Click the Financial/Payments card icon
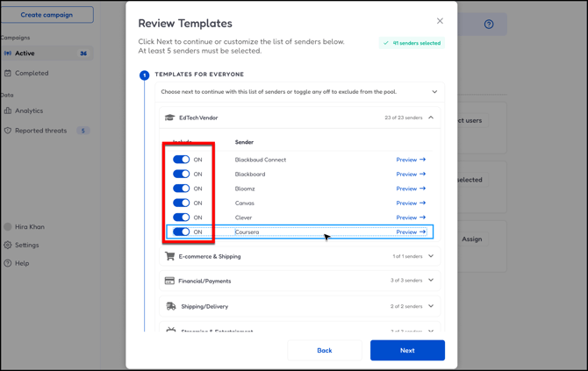588x371 pixels. [169, 281]
